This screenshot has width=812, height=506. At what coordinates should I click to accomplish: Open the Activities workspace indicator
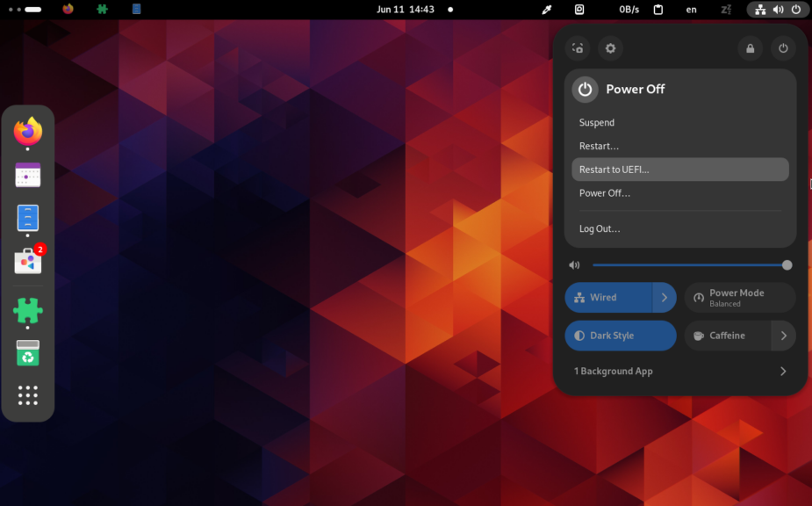click(x=25, y=10)
